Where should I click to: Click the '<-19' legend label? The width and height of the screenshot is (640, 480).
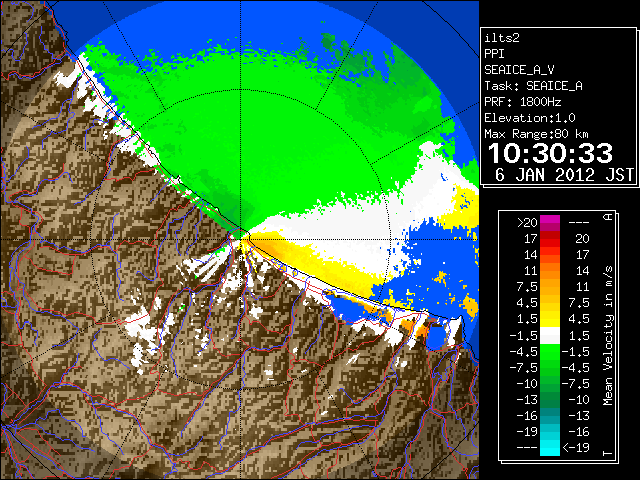click(x=576, y=447)
